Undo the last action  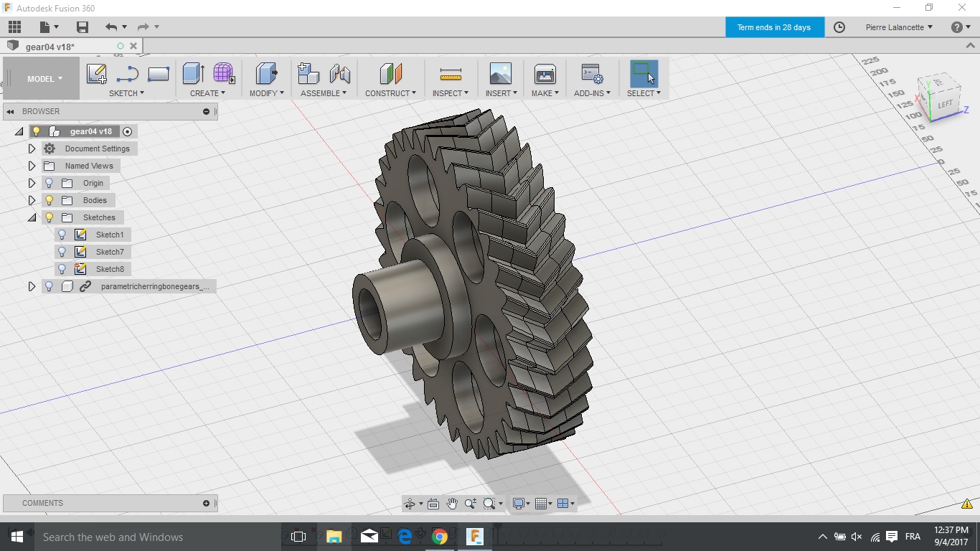110,27
